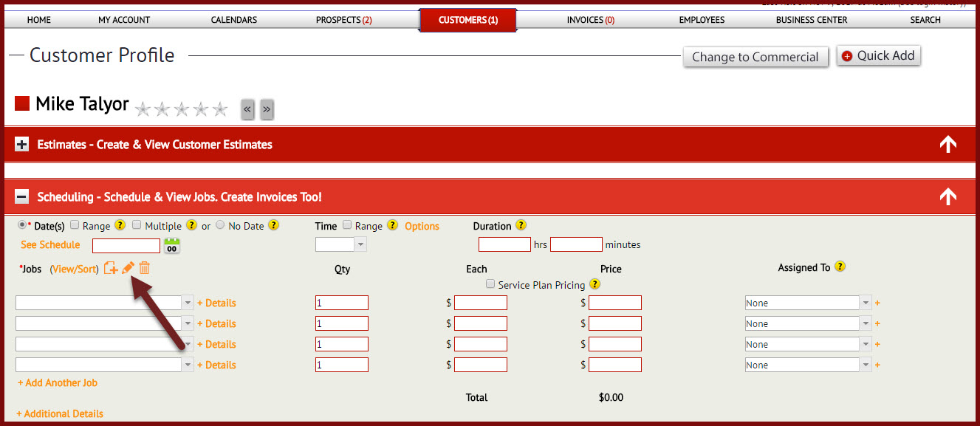Click the help icon next to Duration
Screen dimensions: 980x426
coord(521,226)
